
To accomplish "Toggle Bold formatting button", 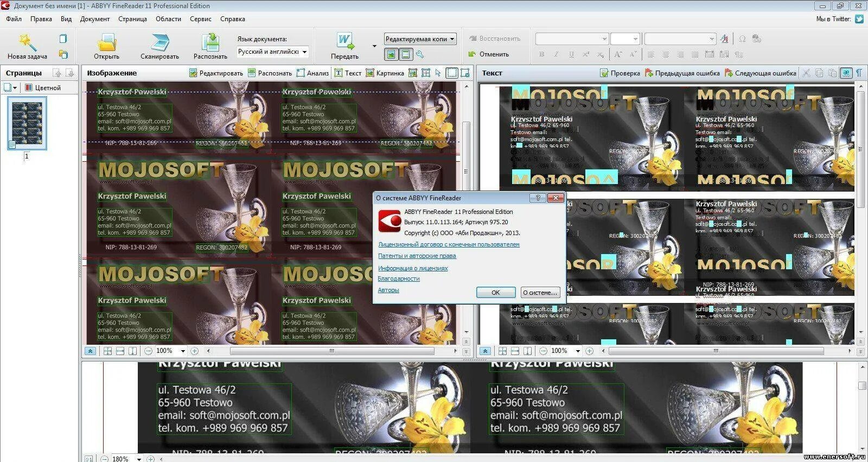I will 541,54.
